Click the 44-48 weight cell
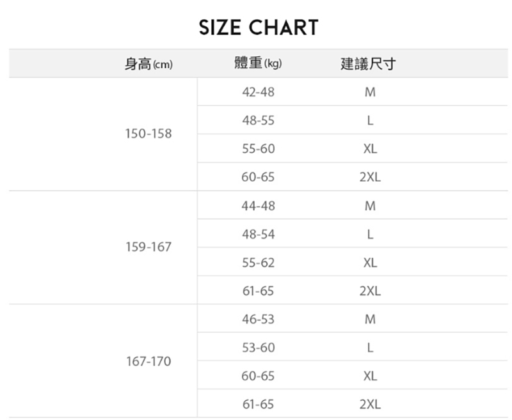Viewport: 512px width, 420px height. (x=258, y=206)
